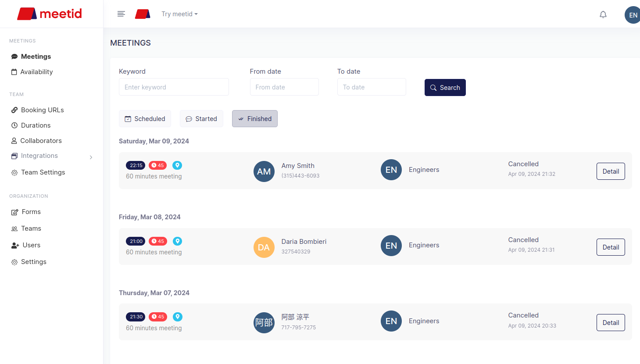This screenshot has width=640, height=364.
Task: Click the location pin on Amy Smith's meeting
Action: pos(177,165)
